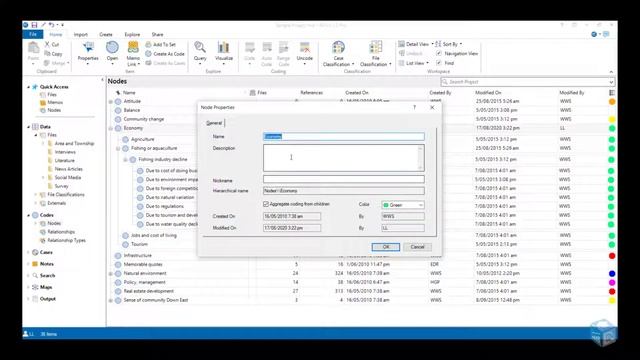
Task: Click the blue color dot on Natural environment row
Action: [612, 273]
